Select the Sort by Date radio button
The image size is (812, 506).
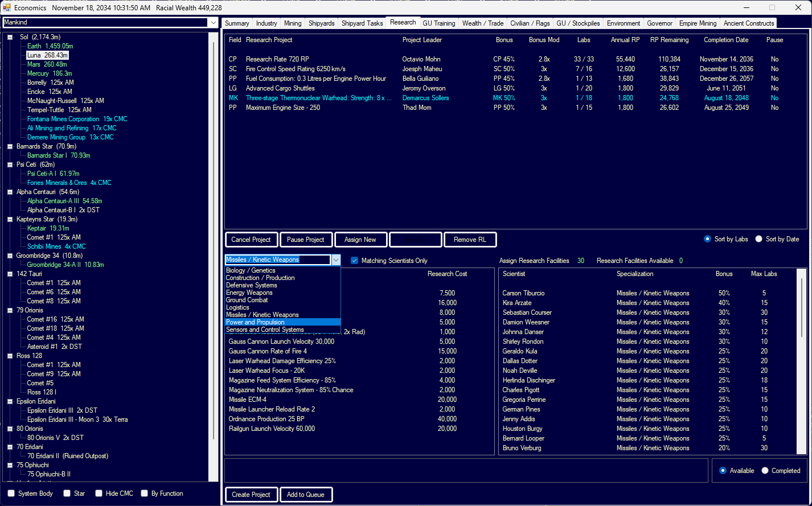[x=758, y=239]
